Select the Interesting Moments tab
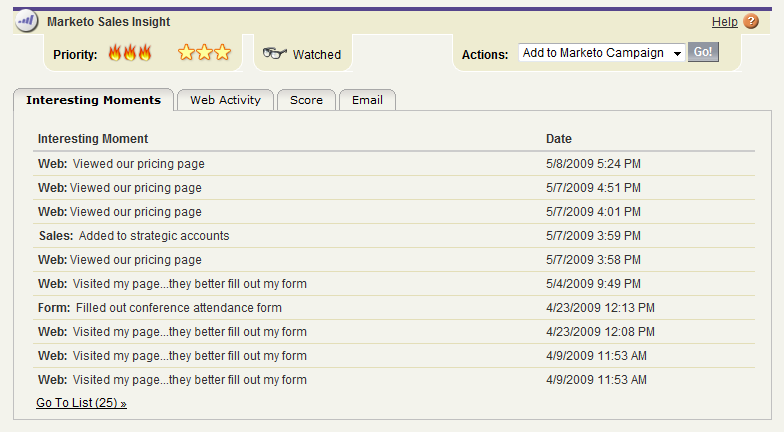784x432 pixels. pos(93,100)
